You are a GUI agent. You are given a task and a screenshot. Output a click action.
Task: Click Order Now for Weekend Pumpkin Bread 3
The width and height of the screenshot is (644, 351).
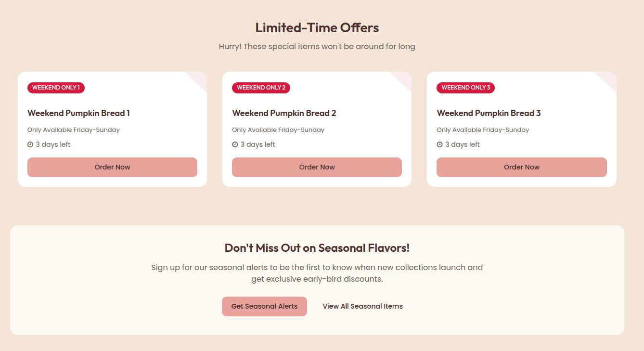coord(521,167)
